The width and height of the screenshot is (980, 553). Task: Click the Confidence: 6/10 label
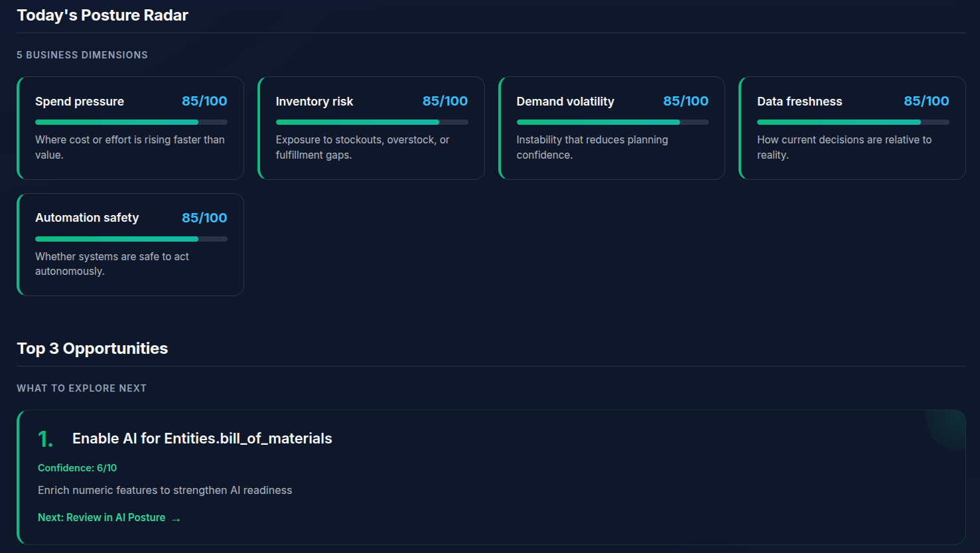[77, 468]
